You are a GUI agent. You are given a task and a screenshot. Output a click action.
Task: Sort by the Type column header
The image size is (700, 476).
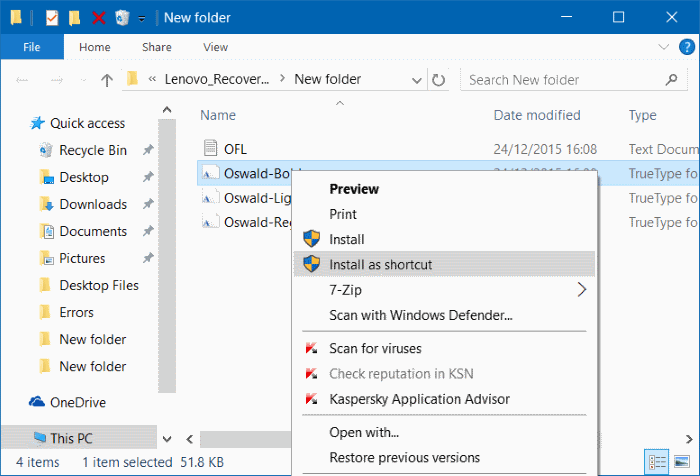pyautogui.click(x=642, y=115)
